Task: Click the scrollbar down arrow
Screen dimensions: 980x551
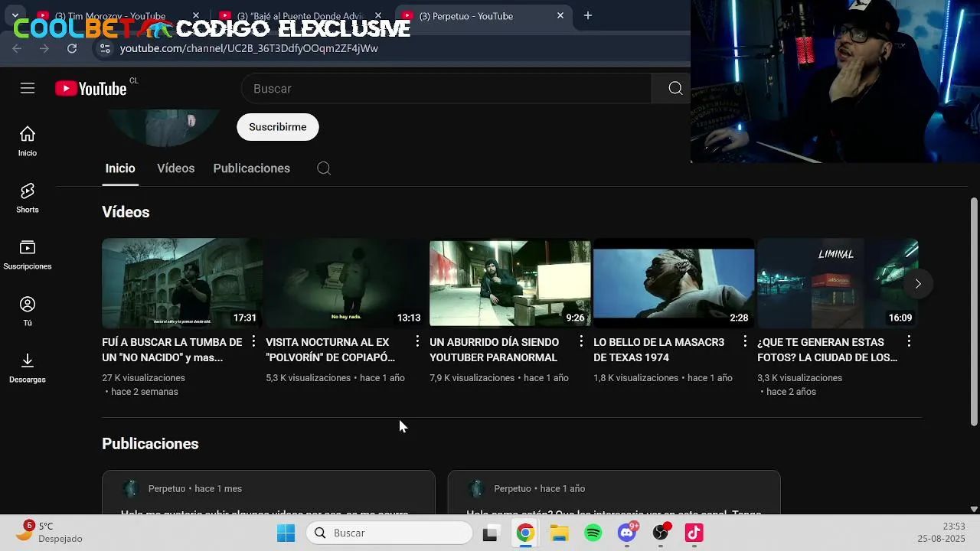Action: coord(974,509)
